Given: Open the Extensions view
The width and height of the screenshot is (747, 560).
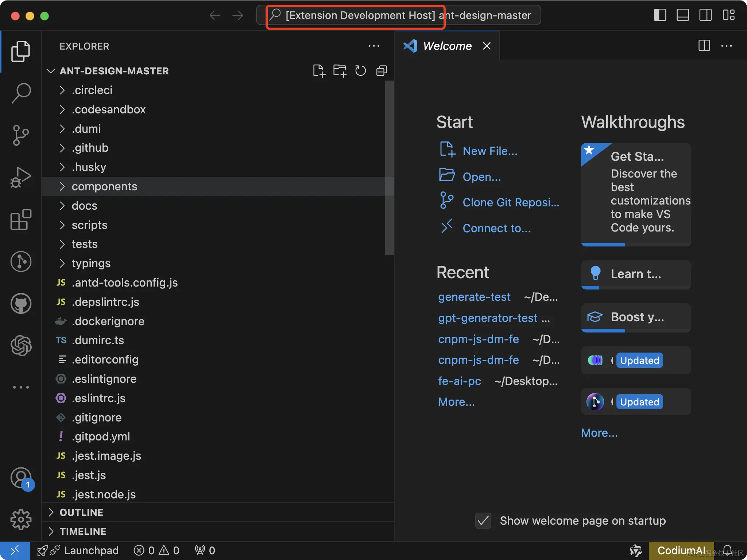Looking at the screenshot, I should pos(21,219).
